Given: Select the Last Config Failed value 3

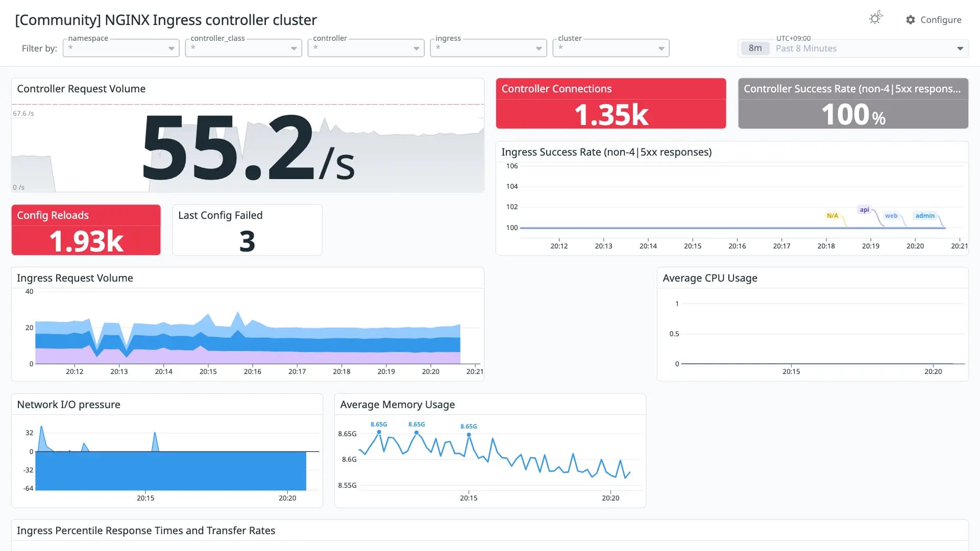Looking at the screenshot, I should coord(247,241).
